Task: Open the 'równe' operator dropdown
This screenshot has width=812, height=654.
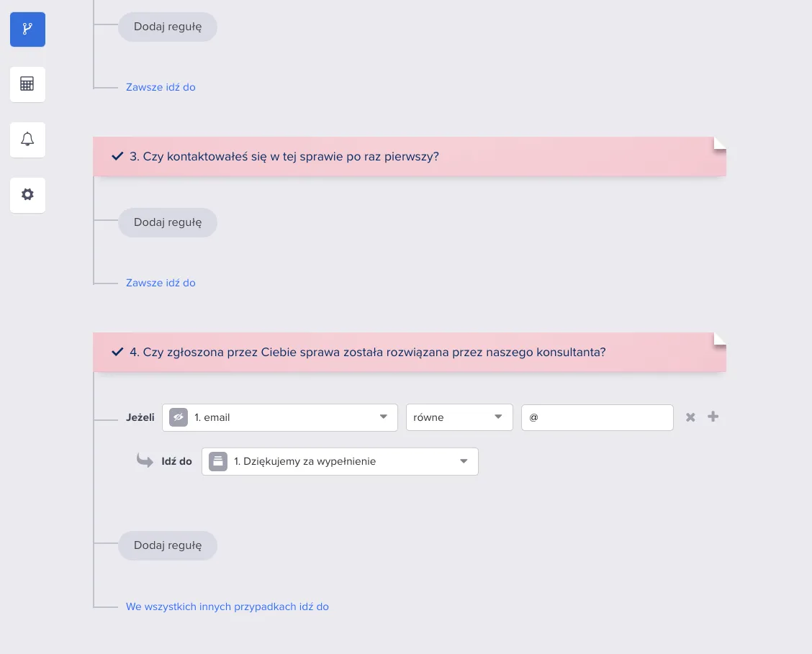Action: [459, 417]
